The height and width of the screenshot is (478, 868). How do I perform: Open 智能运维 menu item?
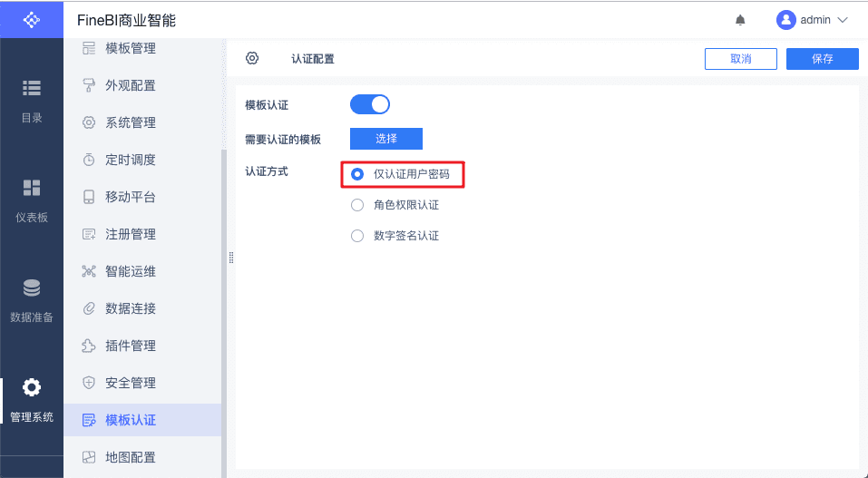pos(131,271)
